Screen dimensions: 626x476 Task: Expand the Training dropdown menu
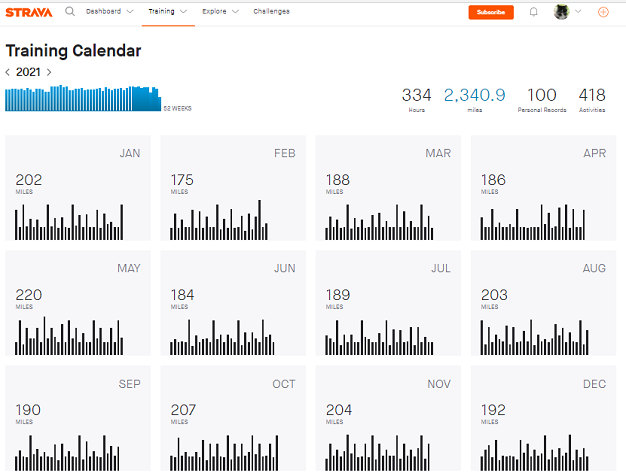167,12
